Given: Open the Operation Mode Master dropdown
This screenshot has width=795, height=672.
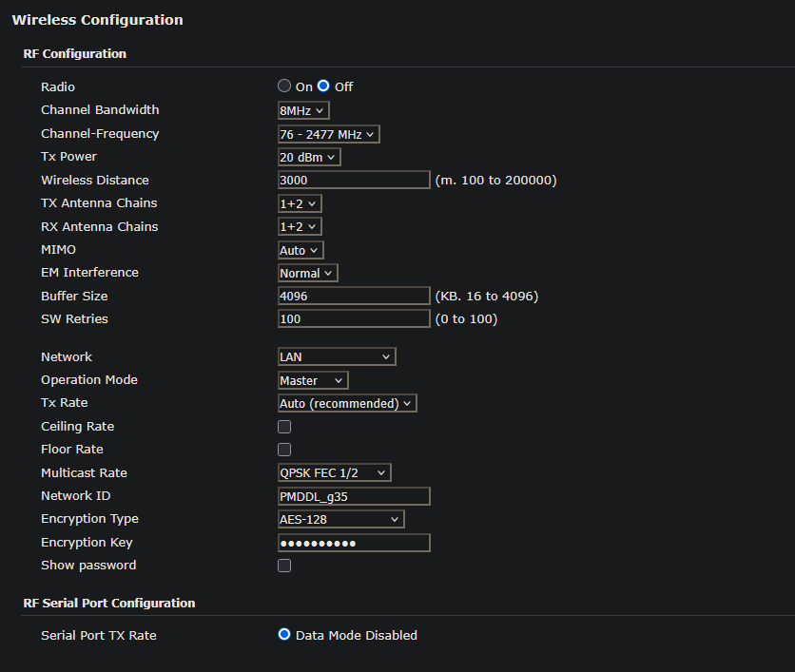Looking at the screenshot, I should (313, 380).
